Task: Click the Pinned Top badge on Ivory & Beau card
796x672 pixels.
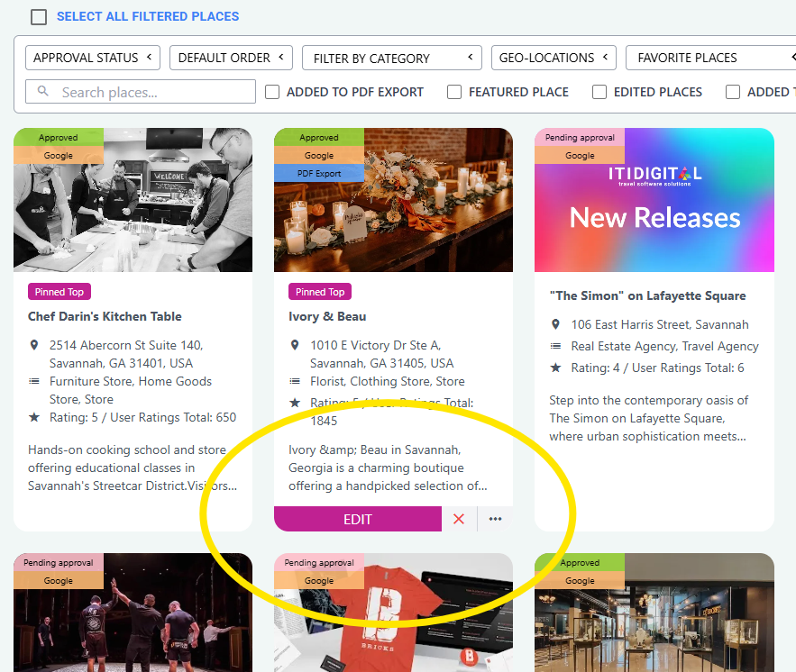Action: click(320, 292)
